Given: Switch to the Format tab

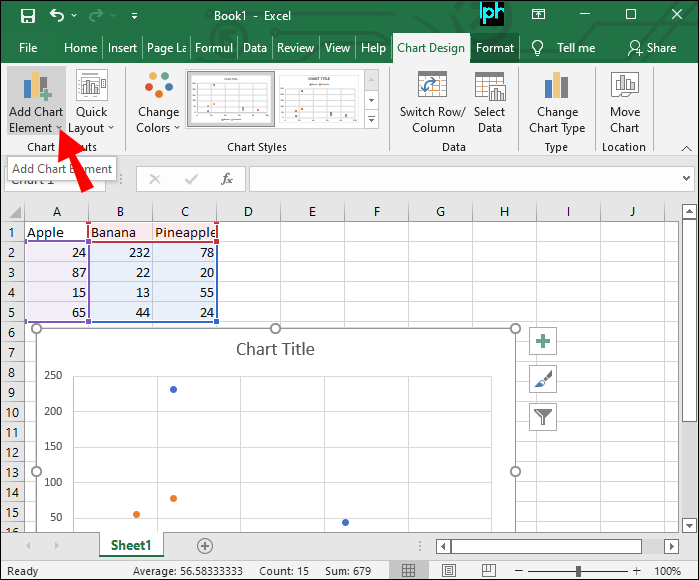Looking at the screenshot, I should [x=495, y=48].
